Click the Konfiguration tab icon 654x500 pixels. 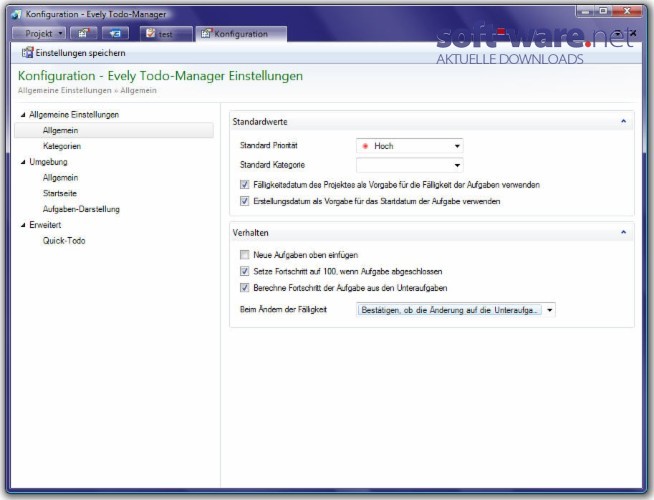coord(205,33)
